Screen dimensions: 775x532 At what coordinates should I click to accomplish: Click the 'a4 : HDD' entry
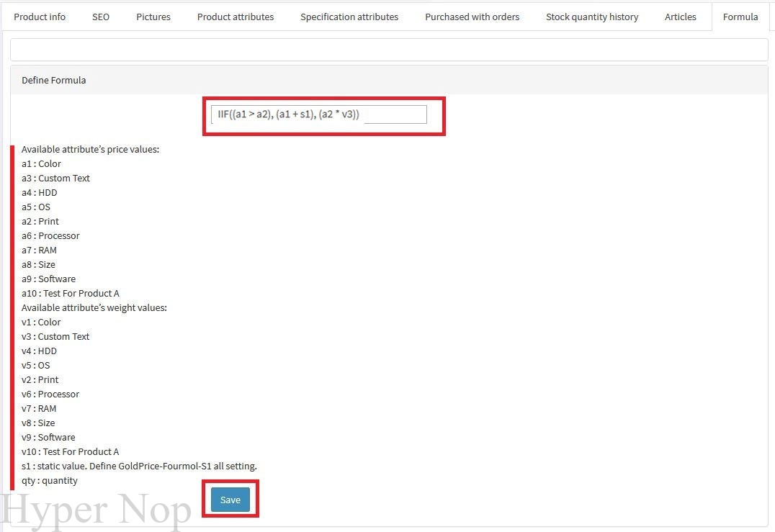coord(40,193)
